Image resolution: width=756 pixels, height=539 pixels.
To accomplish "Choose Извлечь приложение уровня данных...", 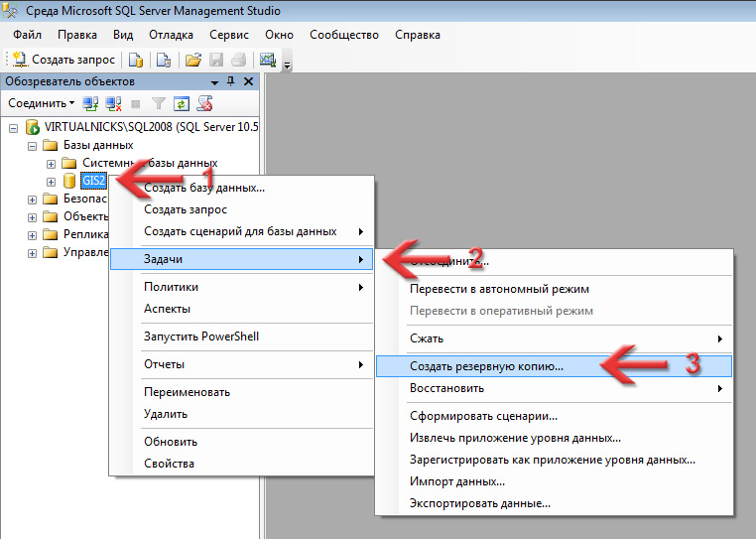I will (x=555, y=438).
